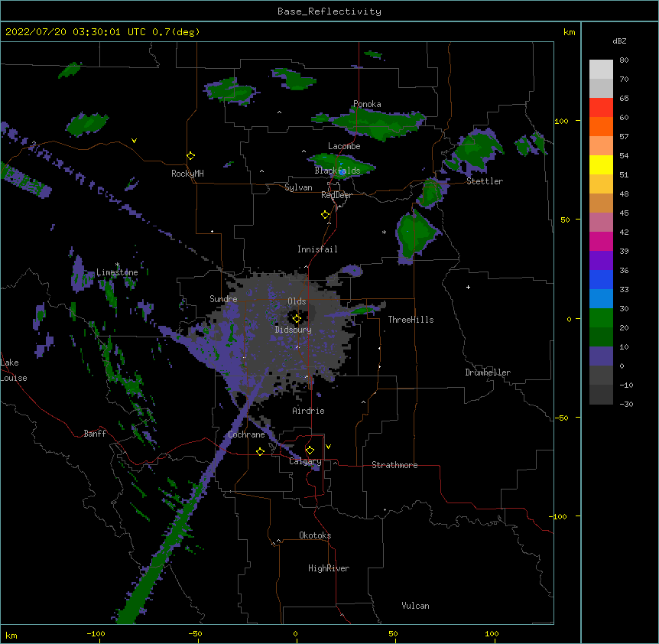Click the yellow marker south of Cochrane
The image size is (659, 644).
(260, 451)
